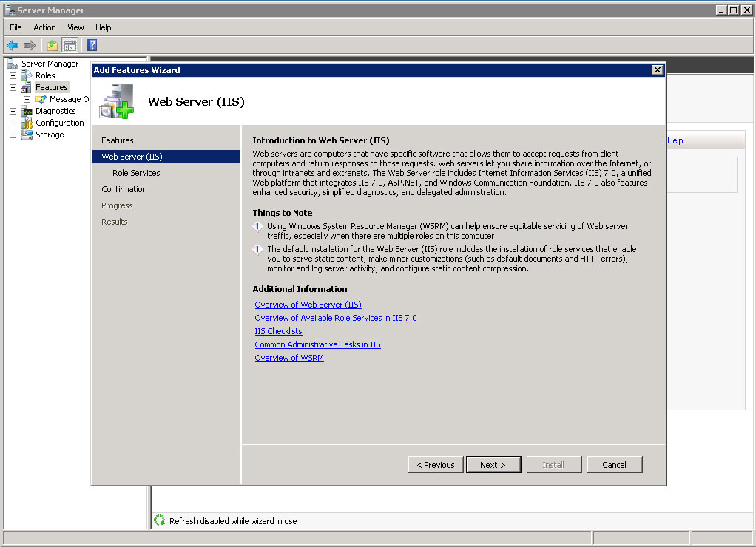Open the File menu

pos(16,27)
